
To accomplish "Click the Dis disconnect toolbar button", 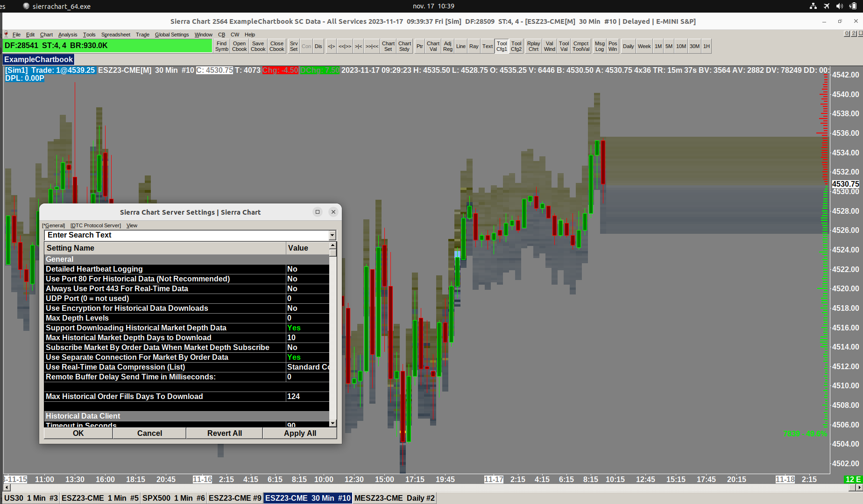I will click(x=318, y=46).
